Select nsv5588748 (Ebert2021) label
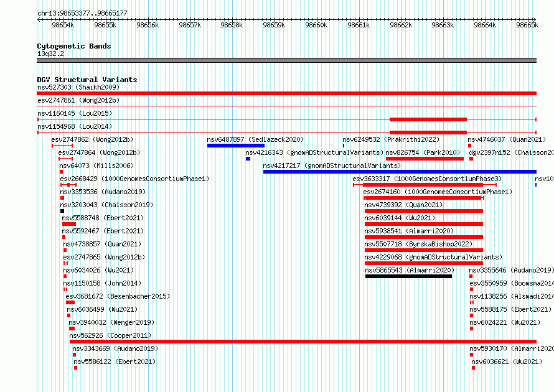 [103, 218]
